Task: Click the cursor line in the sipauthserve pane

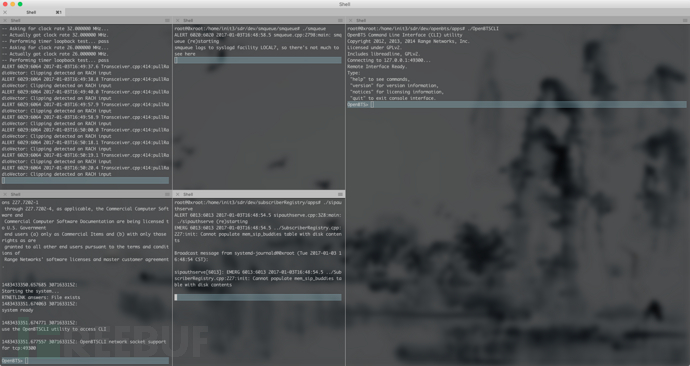Action: tap(258, 297)
